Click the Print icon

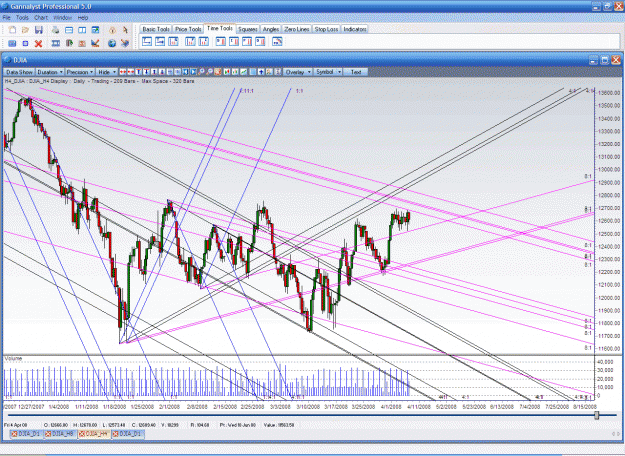click(55, 30)
